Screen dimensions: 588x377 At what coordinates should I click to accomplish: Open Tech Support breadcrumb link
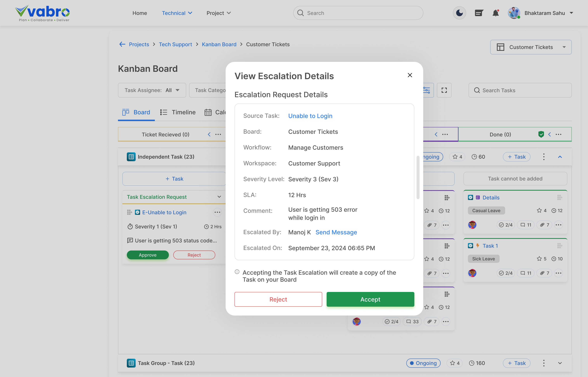(x=175, y=44)
